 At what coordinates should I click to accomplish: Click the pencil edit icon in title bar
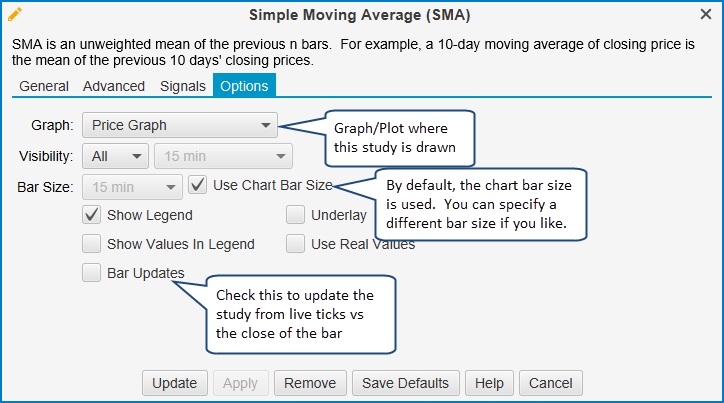pyautogui.click(x=15, y=14)
